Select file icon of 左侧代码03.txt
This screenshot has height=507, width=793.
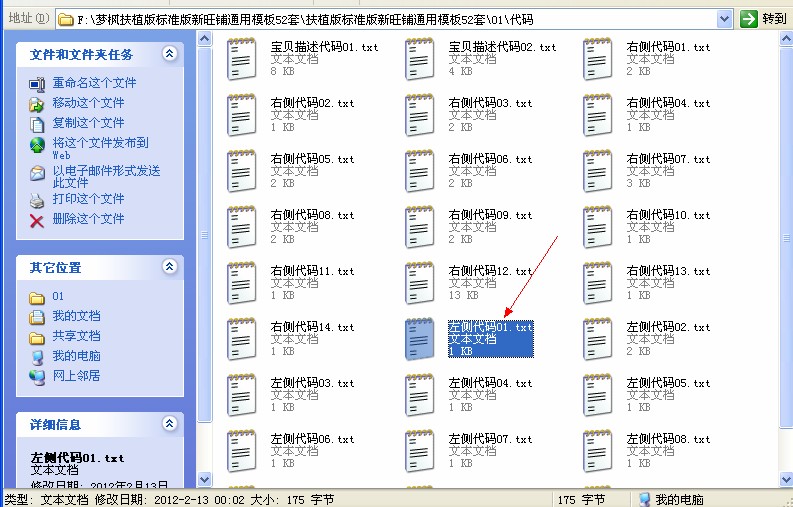pyautogui.click(x=241, y=395)
